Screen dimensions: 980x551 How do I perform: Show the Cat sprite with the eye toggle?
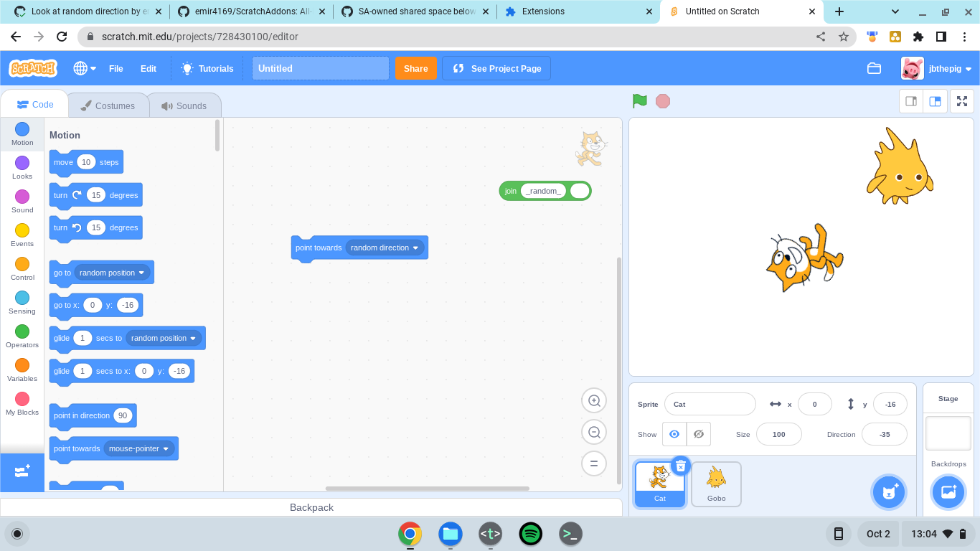point(674,434)
